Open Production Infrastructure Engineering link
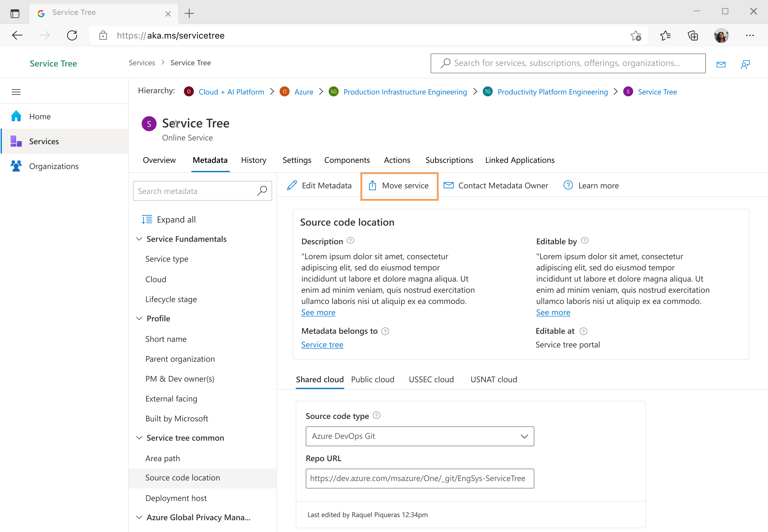The width and height of the screenshot is (768, 532). (405, 92)
